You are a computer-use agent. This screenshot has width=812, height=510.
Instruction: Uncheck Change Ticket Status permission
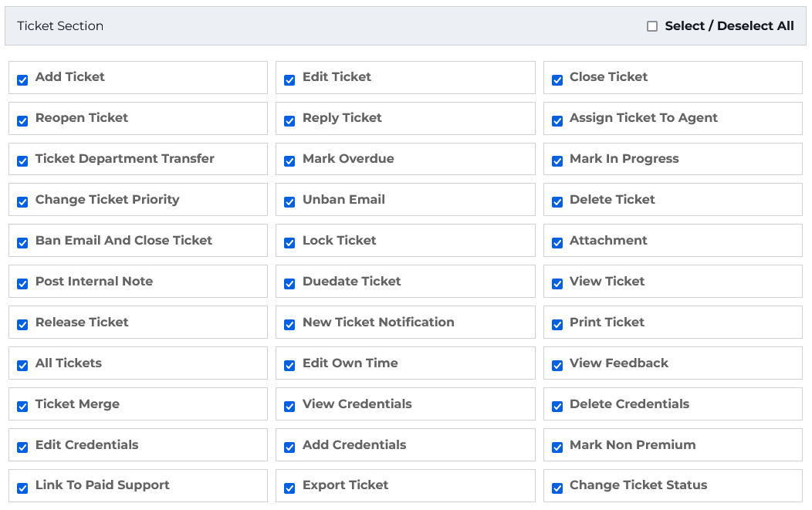[x=557, y=488]
